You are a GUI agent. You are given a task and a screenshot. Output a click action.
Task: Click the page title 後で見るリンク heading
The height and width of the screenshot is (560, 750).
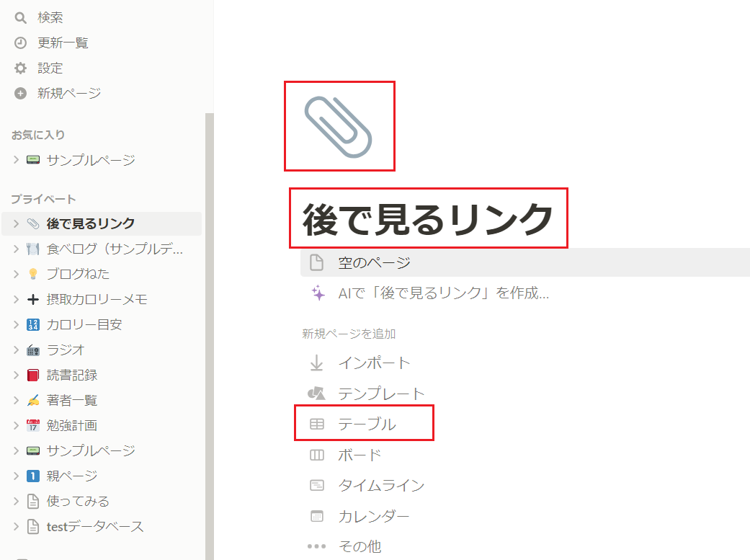click(x=428, y=218)
